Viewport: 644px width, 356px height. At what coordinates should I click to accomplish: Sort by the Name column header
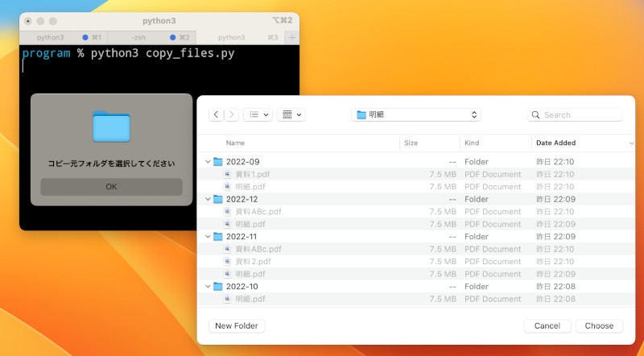[x=235, y=143]
